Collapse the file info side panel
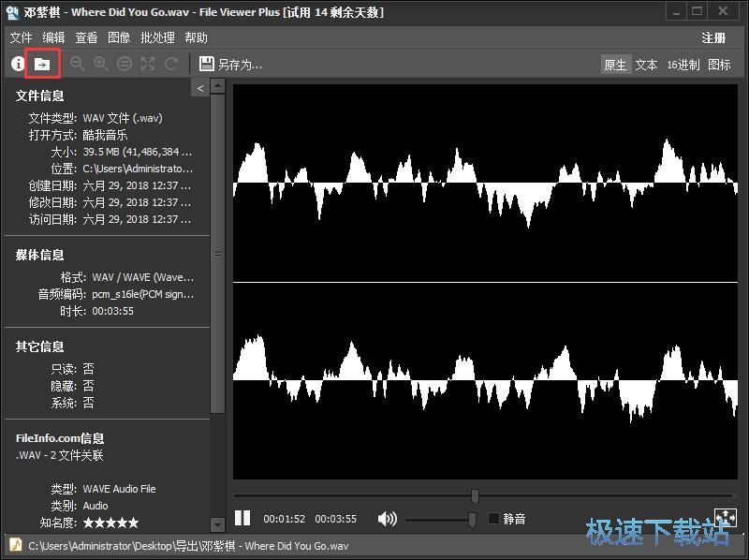This screenshot has width=749, height=560. 200,87
